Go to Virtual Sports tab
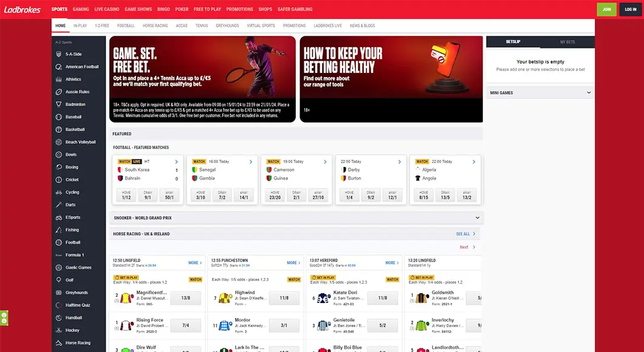The width and height of the screenshot is (644, 352). pyautogui.click(x=261, y=25)
